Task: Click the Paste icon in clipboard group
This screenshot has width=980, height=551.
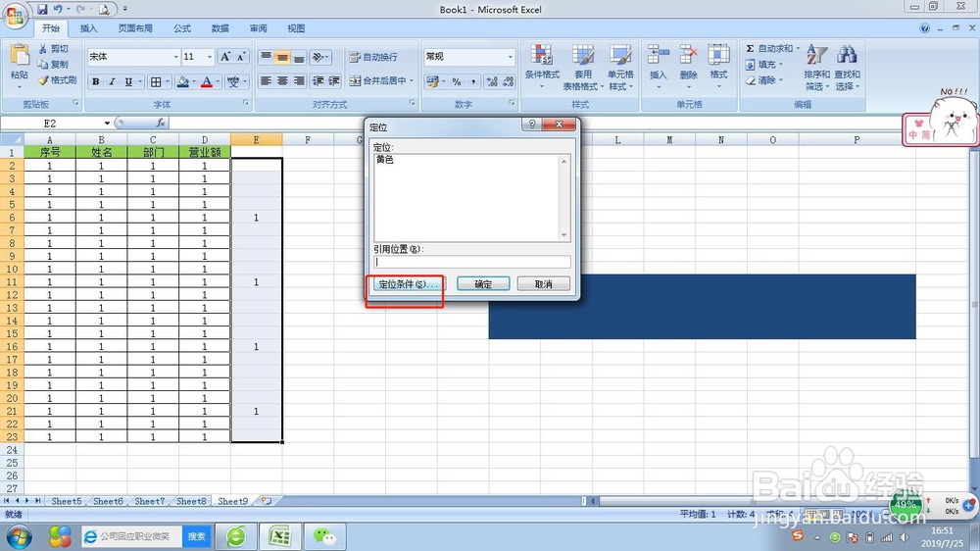Action: (20, 55)
